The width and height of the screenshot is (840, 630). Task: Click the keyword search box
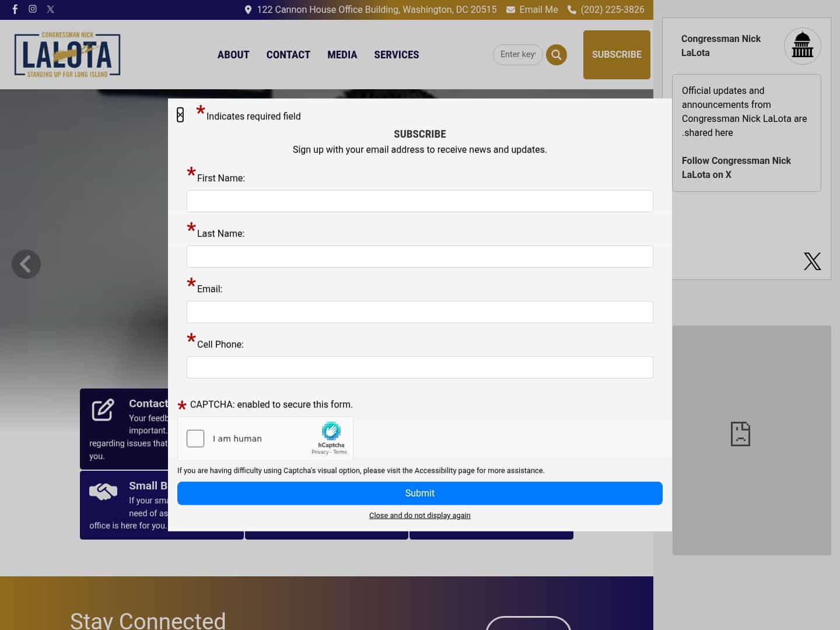518,55
